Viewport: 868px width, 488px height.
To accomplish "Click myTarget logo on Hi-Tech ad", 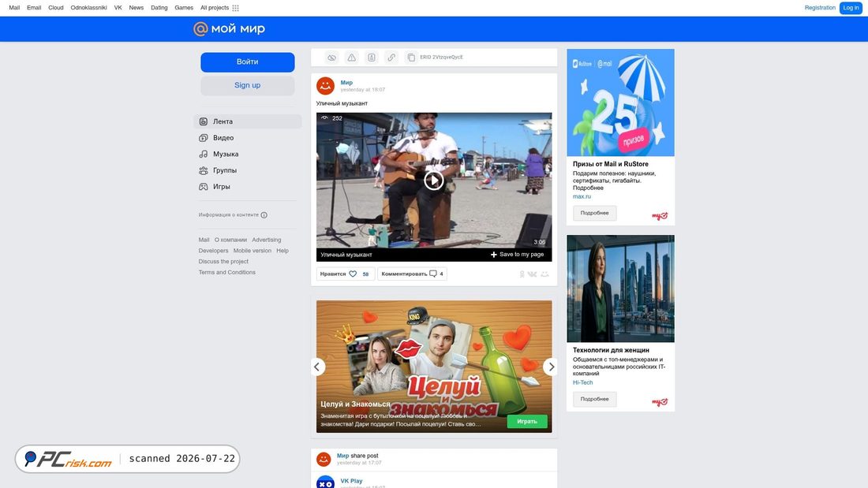I will (660, 402).
